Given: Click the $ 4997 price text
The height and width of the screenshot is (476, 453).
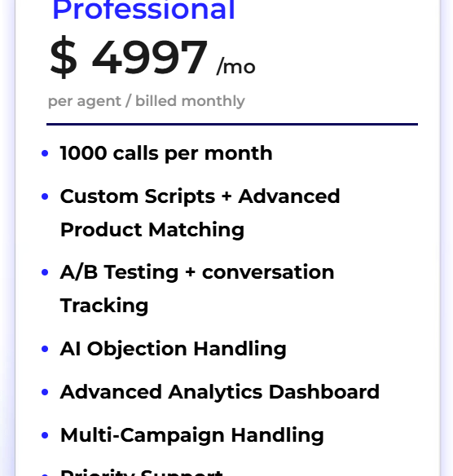Looking at the screenshot, I should tap(129, 57).
